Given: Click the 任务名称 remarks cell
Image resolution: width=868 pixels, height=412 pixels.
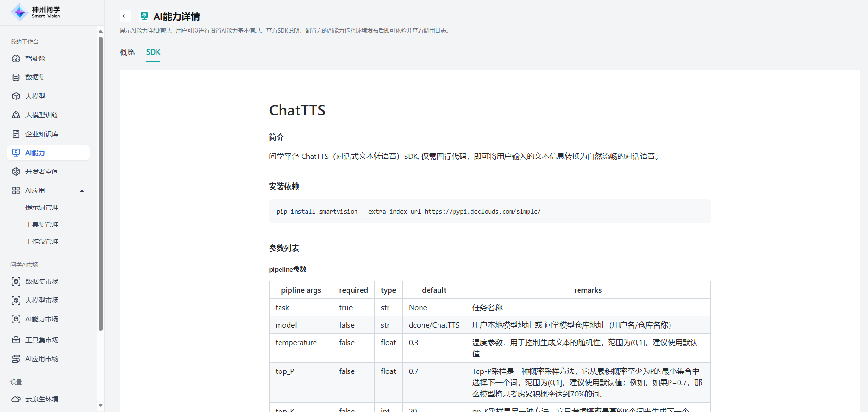Looking at the screenshot, I should [x=588, y=307].
